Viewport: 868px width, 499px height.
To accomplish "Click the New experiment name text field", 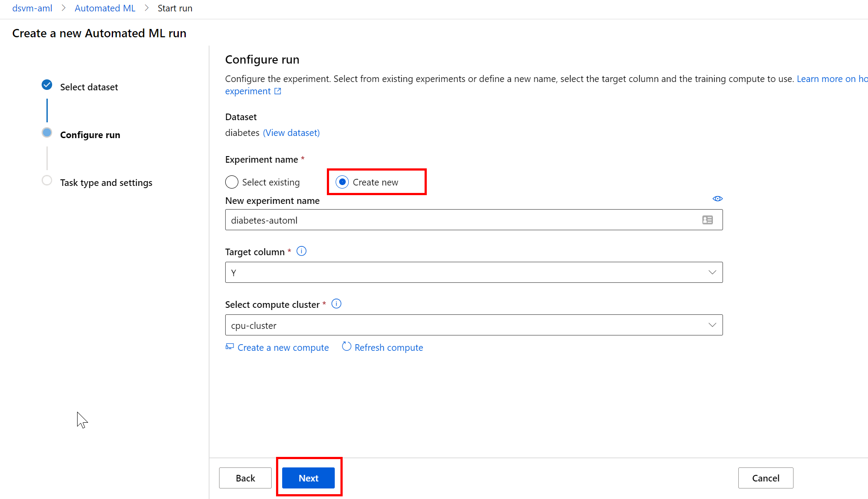I will (460, 220).
